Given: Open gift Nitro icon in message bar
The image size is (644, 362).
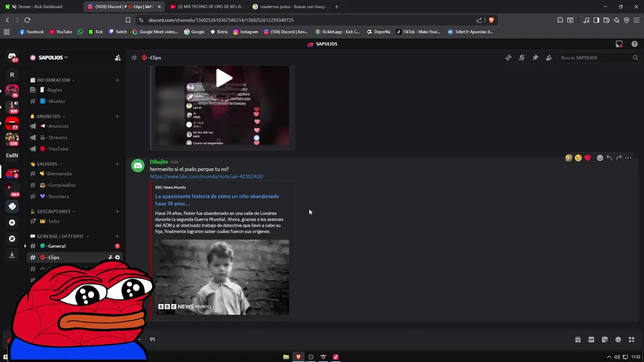Looking at the screenshot, I should coord(578,339).
